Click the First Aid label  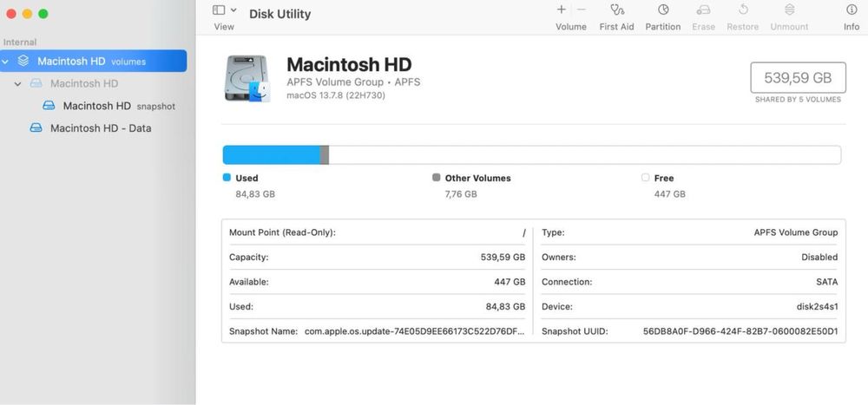pos(616,27)
